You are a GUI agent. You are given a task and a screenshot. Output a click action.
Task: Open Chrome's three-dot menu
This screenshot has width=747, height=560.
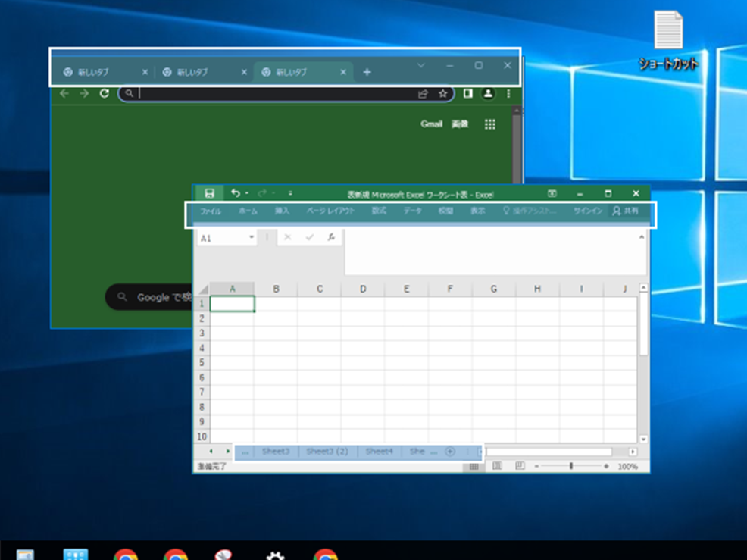coord(508,93)
